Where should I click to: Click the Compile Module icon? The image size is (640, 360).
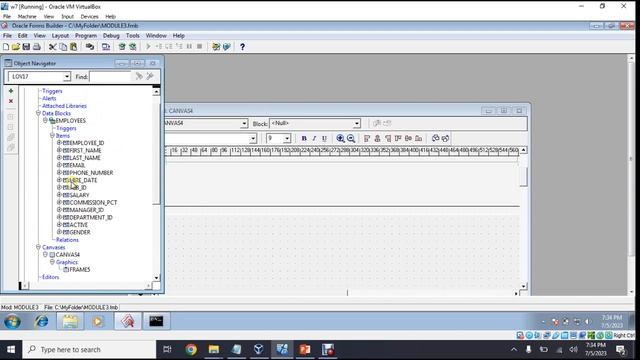point(106,47)
